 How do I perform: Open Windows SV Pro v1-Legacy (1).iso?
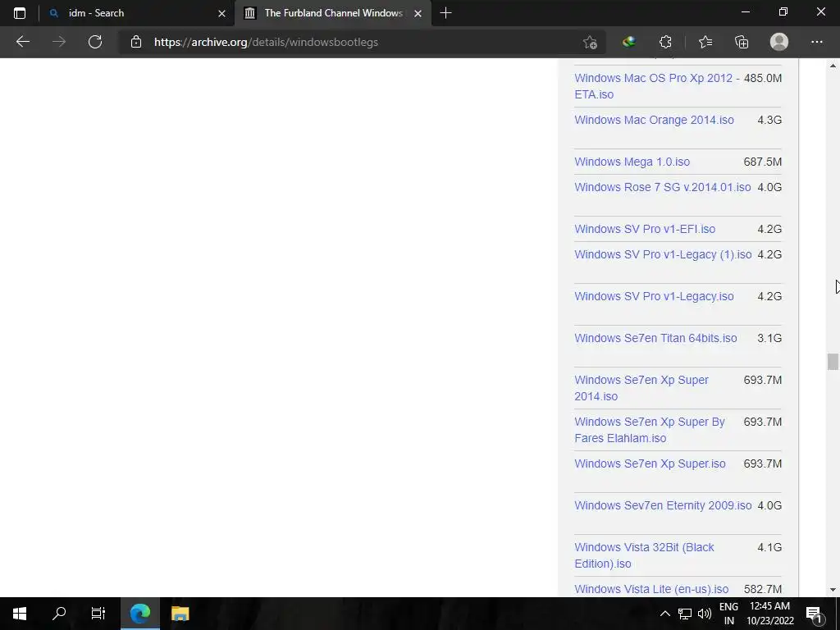(663, 254)
